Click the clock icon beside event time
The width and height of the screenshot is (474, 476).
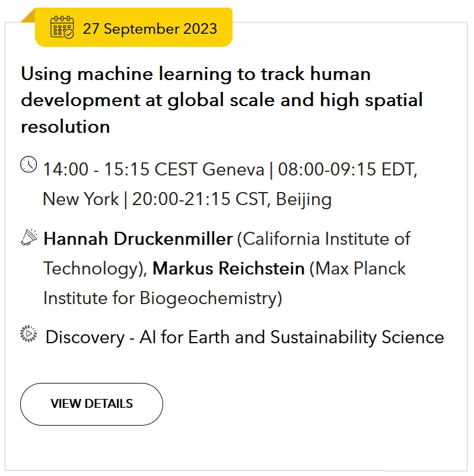click(28, 165)
